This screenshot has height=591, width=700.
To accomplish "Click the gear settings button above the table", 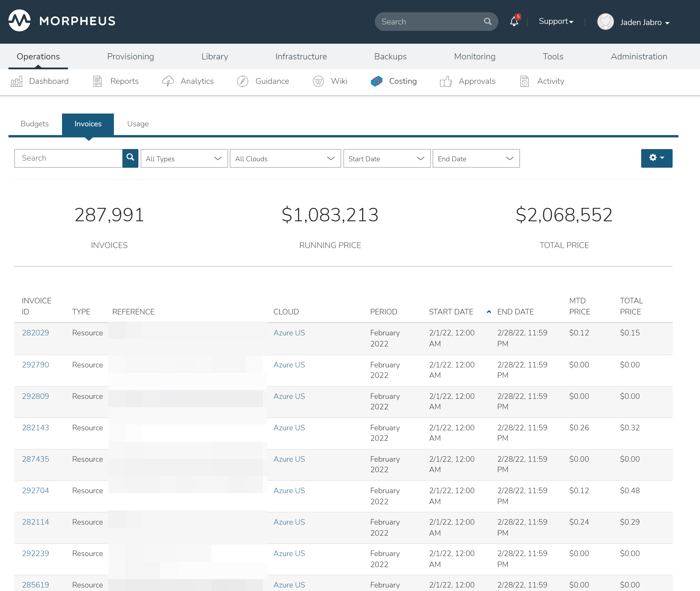I will coord(656,158).
